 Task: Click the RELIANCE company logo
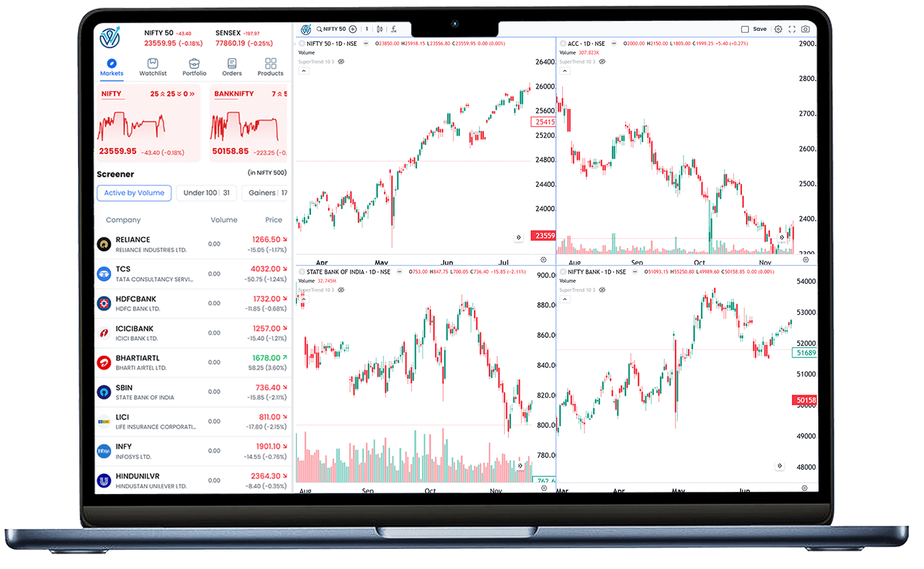tap(104, 244)
